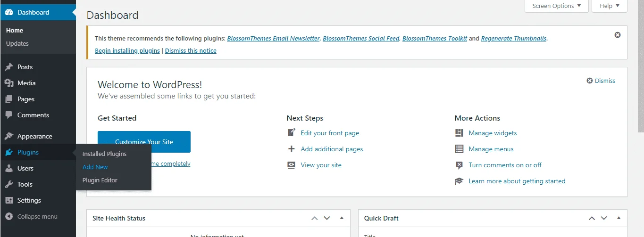Click Dismiss link in Welcome panel
The width and height of the screenshot is (644, 237).
[605, 81]
